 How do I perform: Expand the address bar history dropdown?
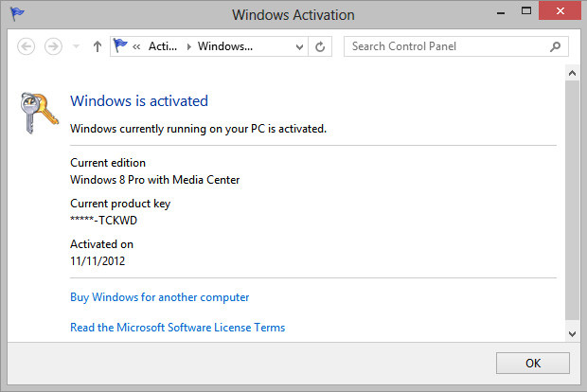coord(299,46)
